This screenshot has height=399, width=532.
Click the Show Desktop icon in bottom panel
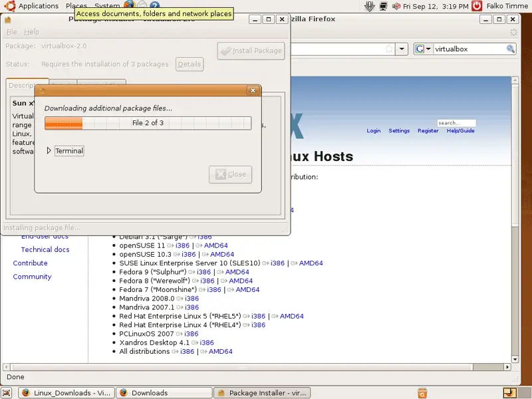point(7,392)
